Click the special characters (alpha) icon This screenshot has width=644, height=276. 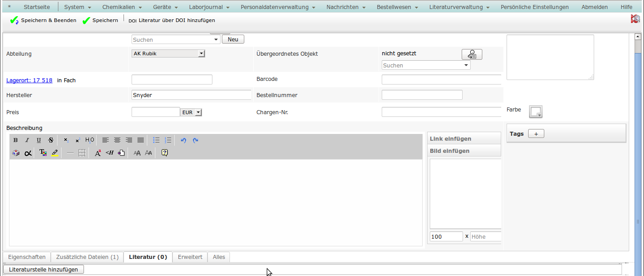coord(28,153)
